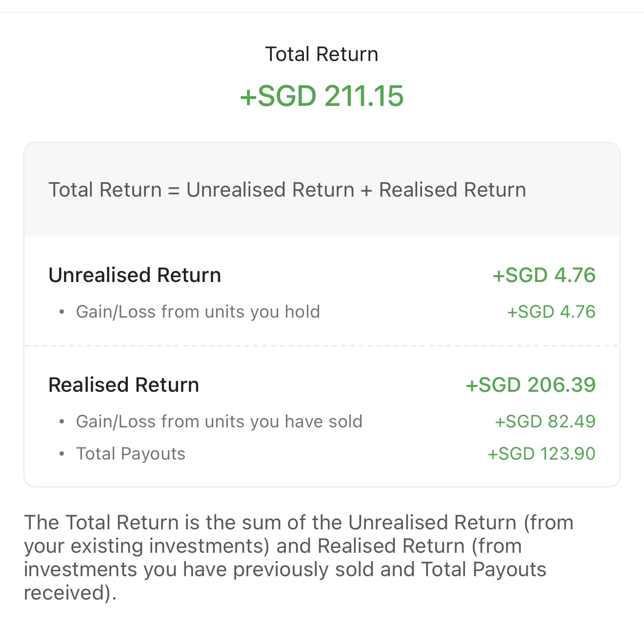Click 'Realised Return' word in formula banner
This screenshot has height=644, width=644.
[453, 190]
